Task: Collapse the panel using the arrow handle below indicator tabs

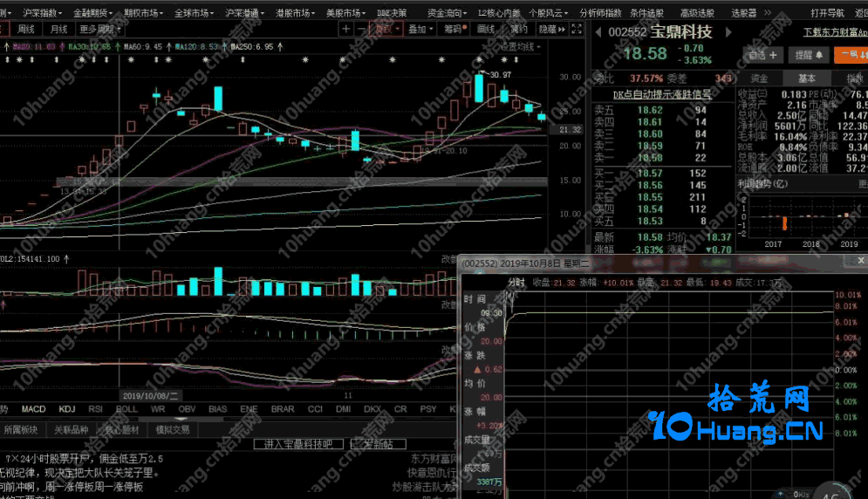Action: click(181, 420)
